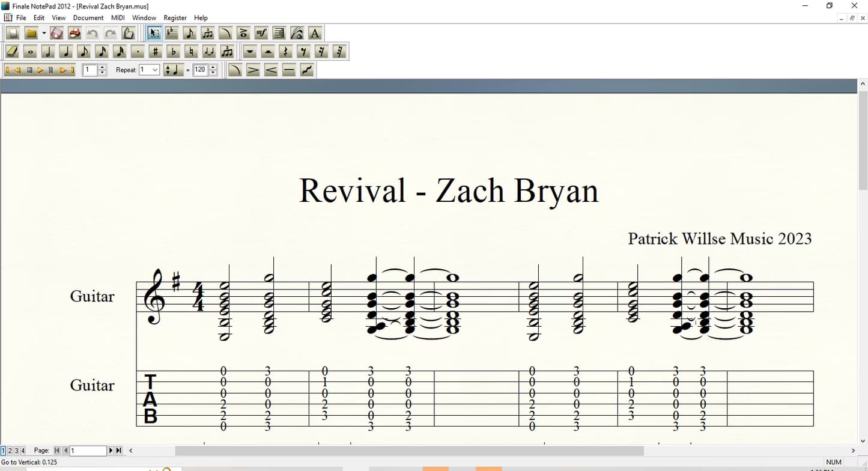The height and width of the screenshot is (471, 868).
Task: Select the flat accidental icon
Action: [x=173, y=52]
